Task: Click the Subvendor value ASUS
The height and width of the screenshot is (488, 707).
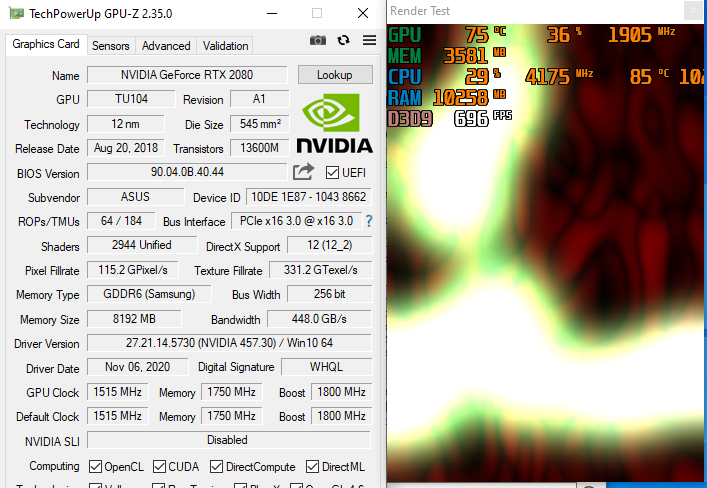Action: coord(135,197)
